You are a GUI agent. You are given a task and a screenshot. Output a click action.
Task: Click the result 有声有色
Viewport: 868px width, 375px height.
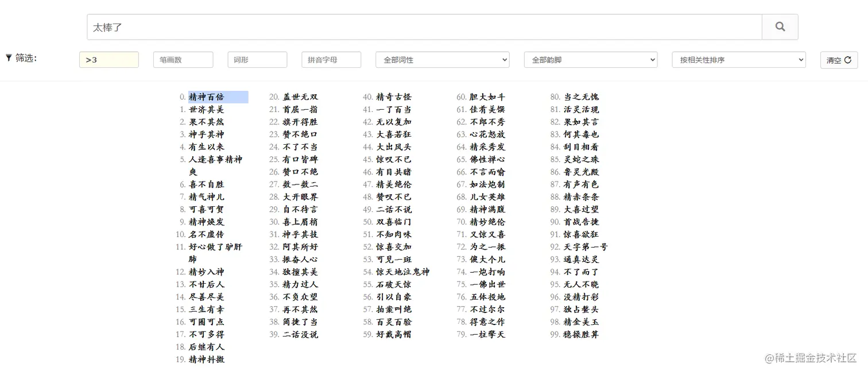582,184
